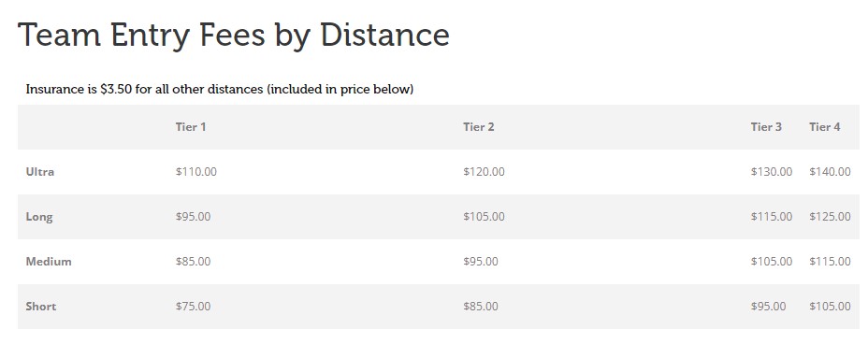Image resolution: width=868 pixels, height=344 pixels.
Task: Click the Ultra Tier 2 price $120.00
Action: [484, 171]
